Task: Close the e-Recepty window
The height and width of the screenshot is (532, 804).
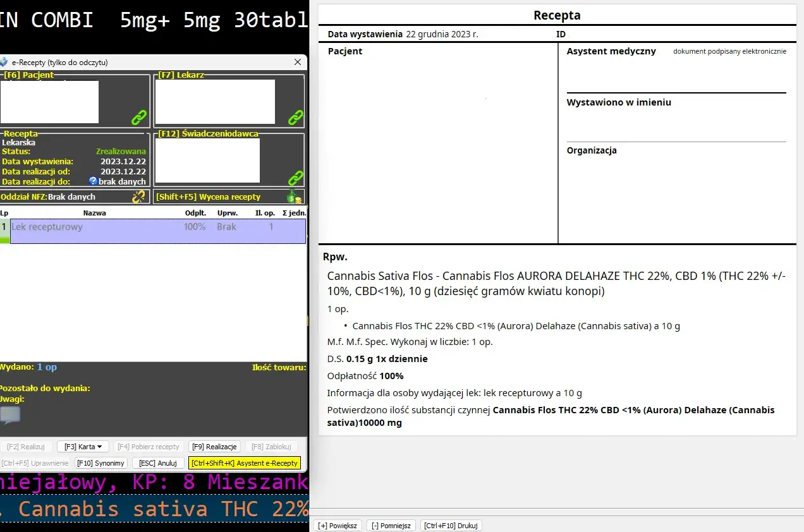Action: (298, 63)
